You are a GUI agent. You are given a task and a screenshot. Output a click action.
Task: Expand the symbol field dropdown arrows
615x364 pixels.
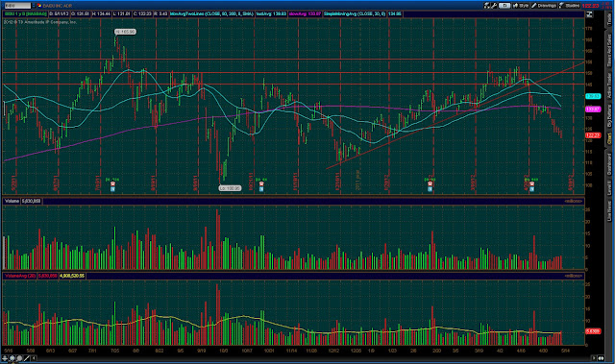(x=34, y=6)
